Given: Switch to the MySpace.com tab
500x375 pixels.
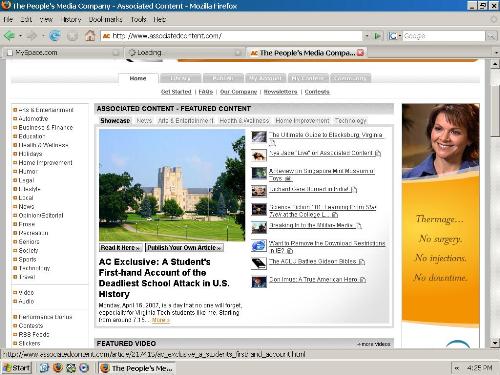Looking at the screenshot, I should point(63,53).
